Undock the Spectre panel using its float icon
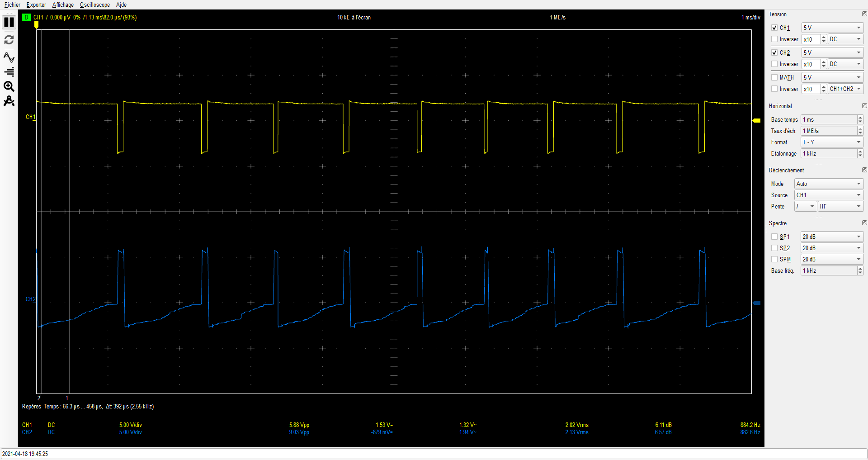Image resolution: width=868 pixels, height=460 pixels. tap(864, 223)
